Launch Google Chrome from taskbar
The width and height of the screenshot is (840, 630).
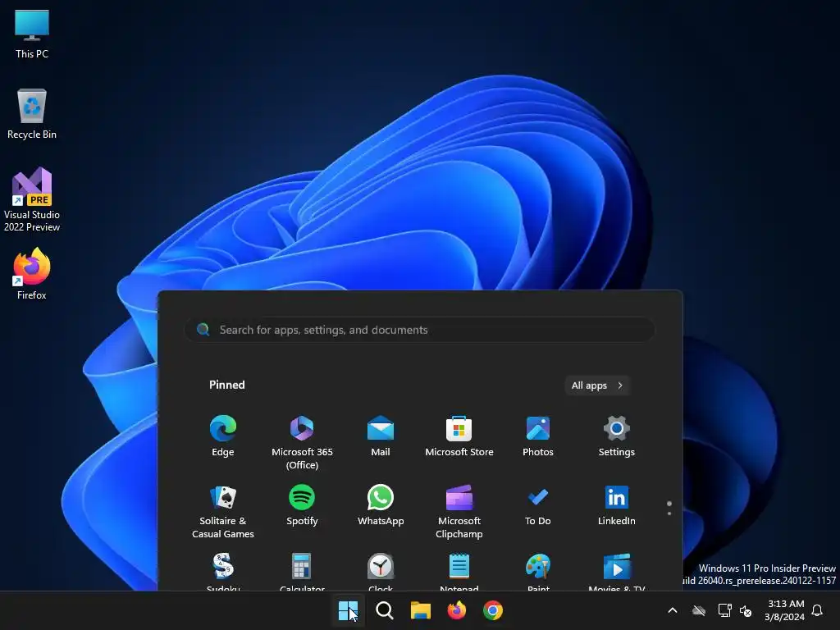coord(493,610)
